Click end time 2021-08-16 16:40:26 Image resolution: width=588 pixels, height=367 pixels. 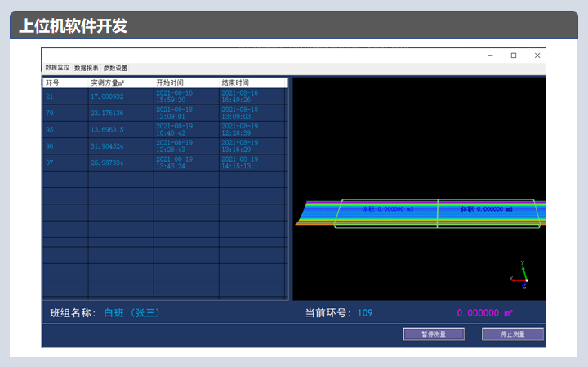pos(252,96)
